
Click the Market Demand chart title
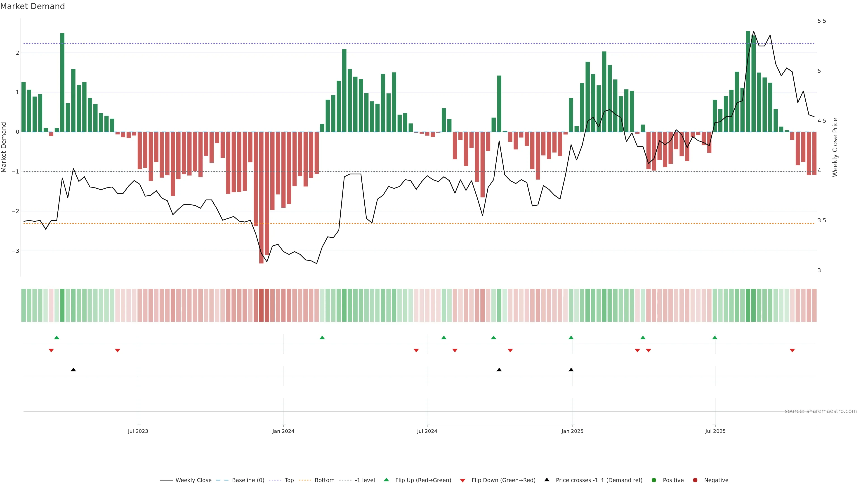click(x=32, y=6)
